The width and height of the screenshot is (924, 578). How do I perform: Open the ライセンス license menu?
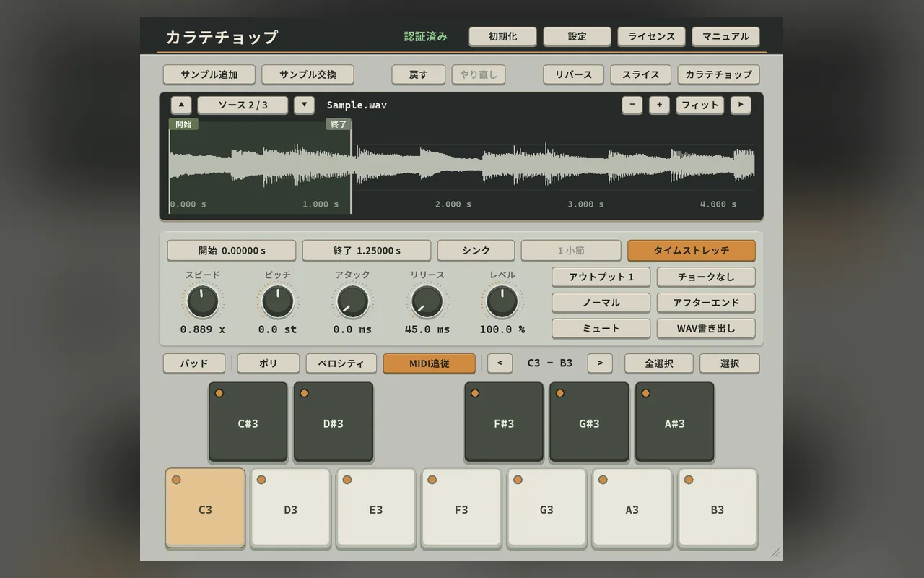(651, 36)
